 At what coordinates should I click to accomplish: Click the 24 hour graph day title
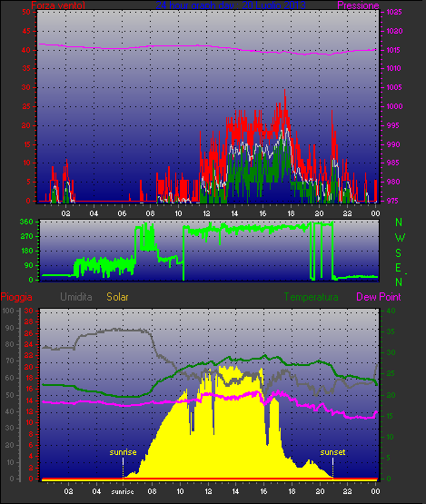[231, 5]
